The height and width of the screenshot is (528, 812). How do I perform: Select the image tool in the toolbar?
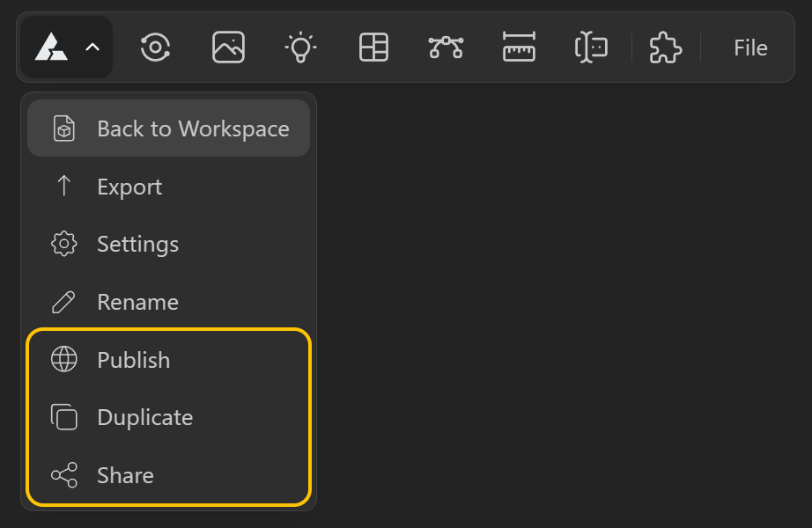click(228, 48)
